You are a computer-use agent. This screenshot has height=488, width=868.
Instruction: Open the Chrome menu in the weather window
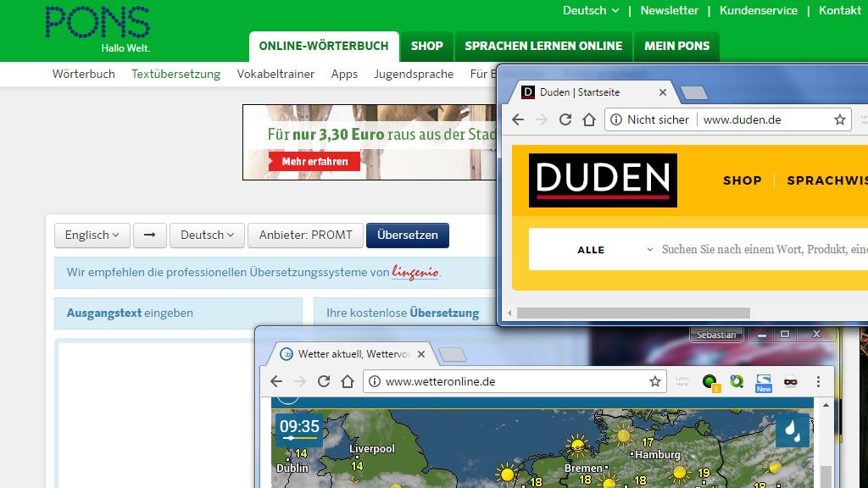coord(819,382)
